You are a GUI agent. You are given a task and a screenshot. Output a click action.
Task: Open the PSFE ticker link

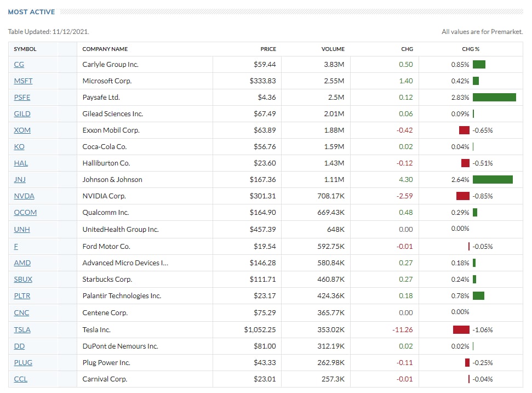click(22, 98)
